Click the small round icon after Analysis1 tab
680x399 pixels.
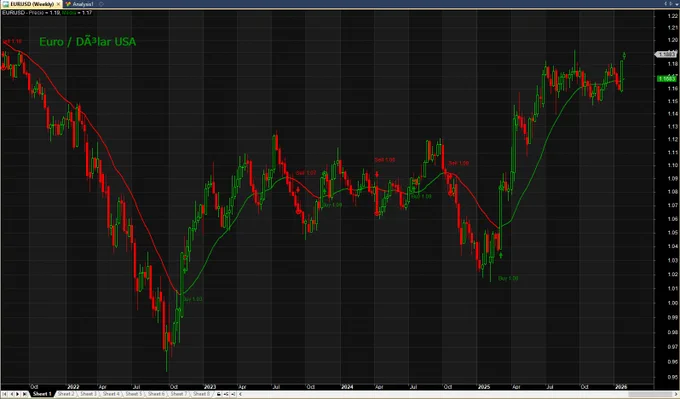pos(101,4)
